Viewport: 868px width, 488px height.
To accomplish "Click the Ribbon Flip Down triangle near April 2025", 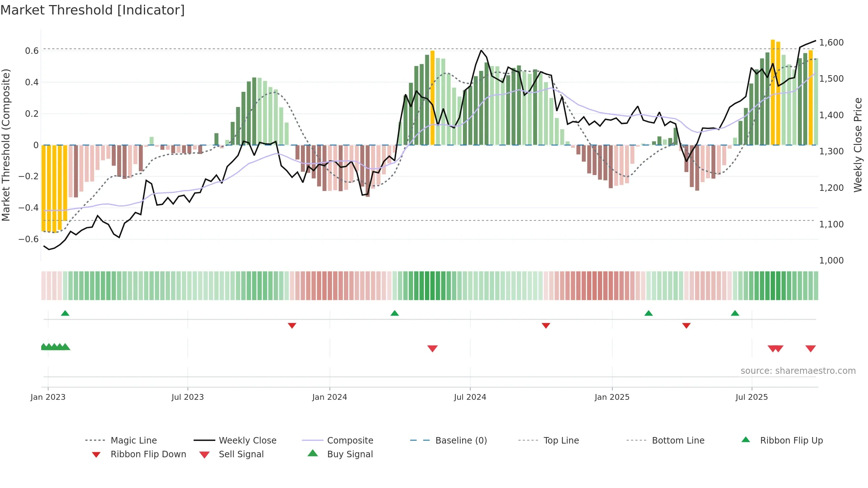I will (686, 326).
